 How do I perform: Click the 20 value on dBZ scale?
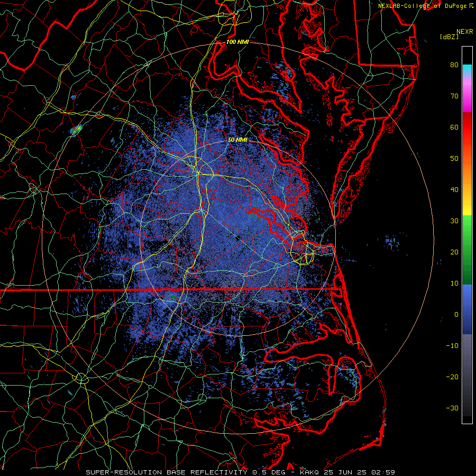pos(454,252)
